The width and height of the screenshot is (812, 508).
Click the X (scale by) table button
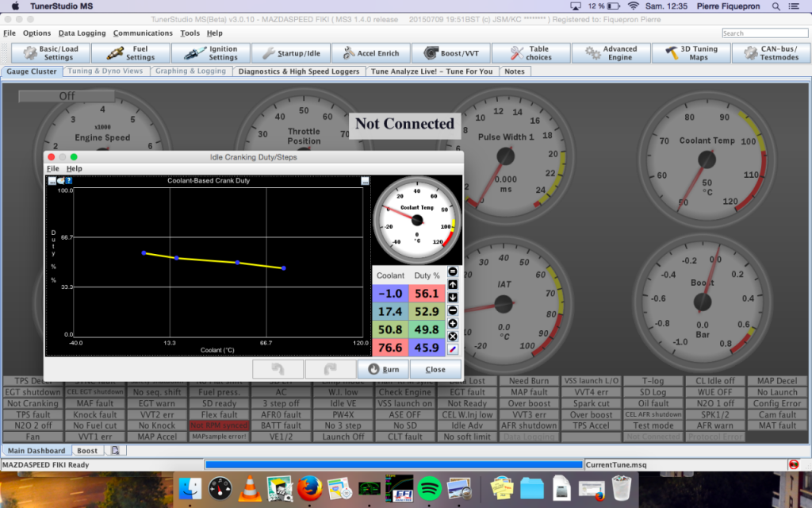pos(453,337)
